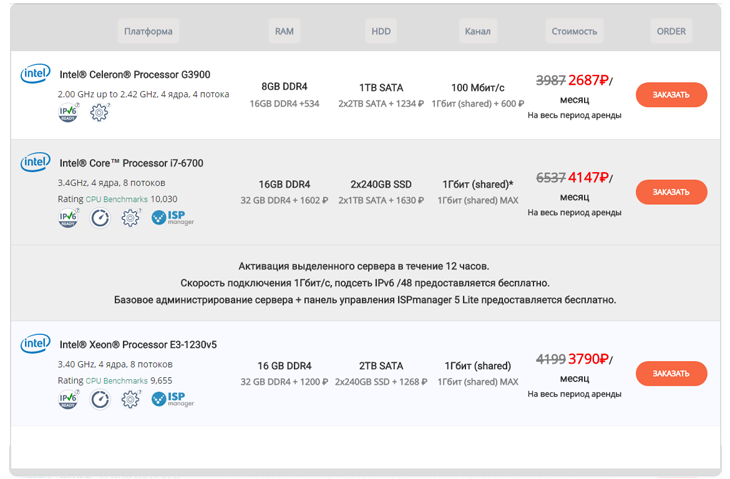
Task: Click the 1TB SATA disk value
Action: (x=381, y=88)
